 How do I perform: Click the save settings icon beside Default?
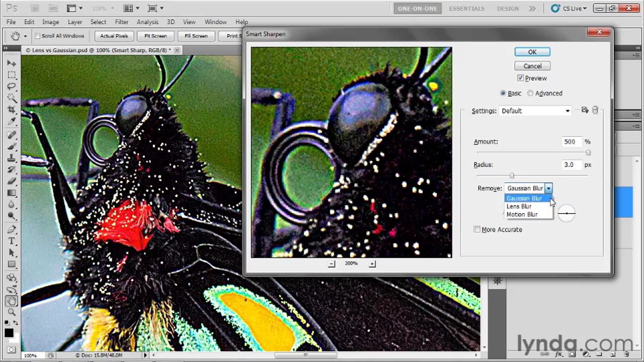tap(585, 110)
